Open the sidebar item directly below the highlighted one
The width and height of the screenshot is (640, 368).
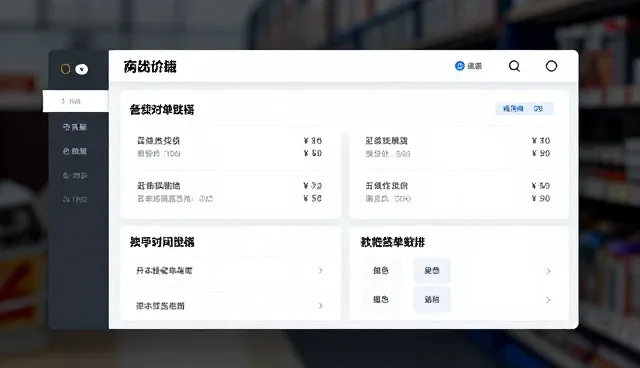click(75, 127)
